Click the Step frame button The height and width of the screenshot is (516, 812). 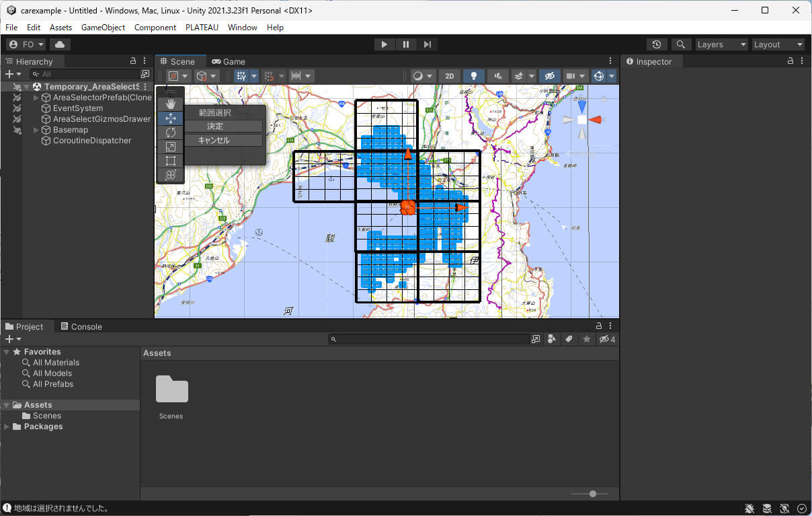click(x=428, y=44)
